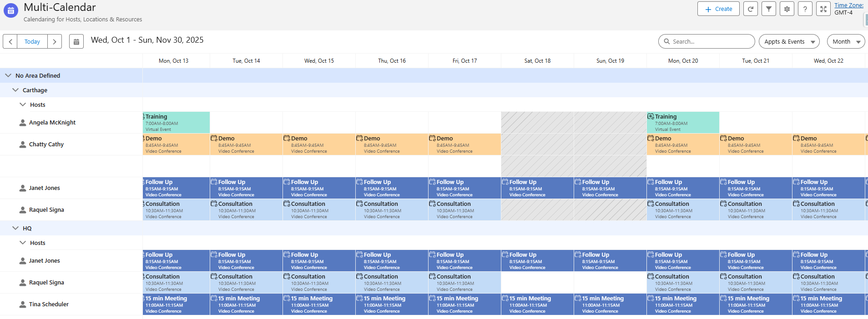Click the Multi-Calendar app logo icon
Screen dimensions: 868x319
coord(11,10)
